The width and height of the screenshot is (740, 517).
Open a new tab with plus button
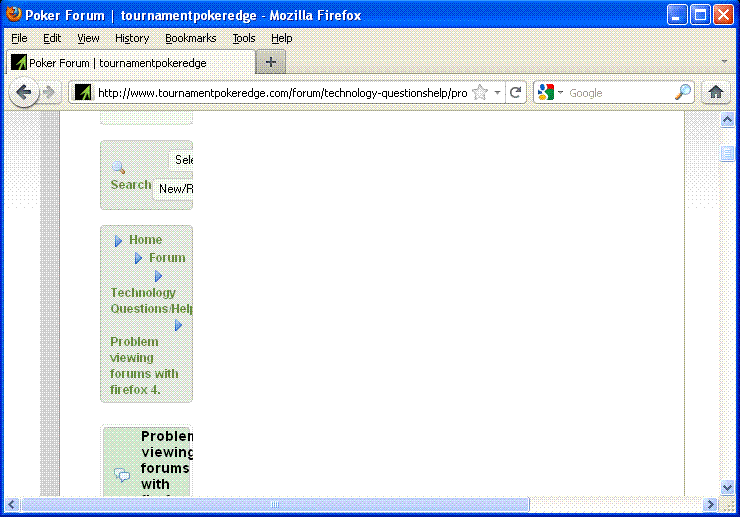tap(271, 62)
